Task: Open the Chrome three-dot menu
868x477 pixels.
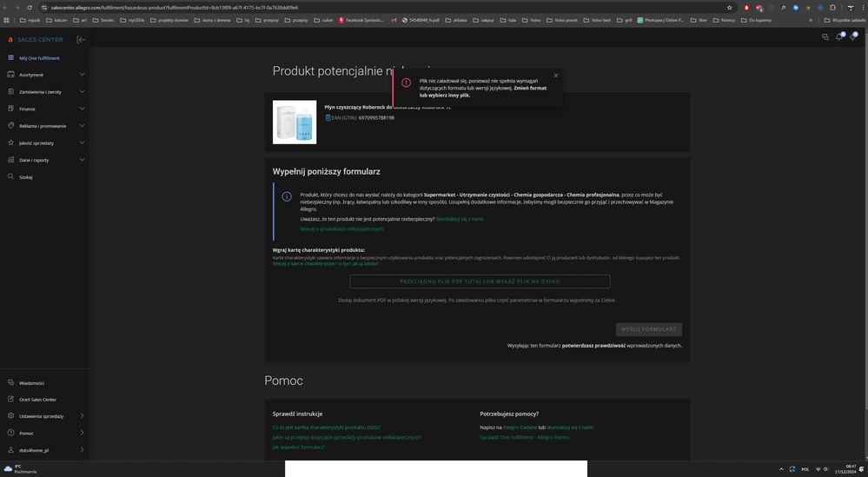Action: (863, 8)
